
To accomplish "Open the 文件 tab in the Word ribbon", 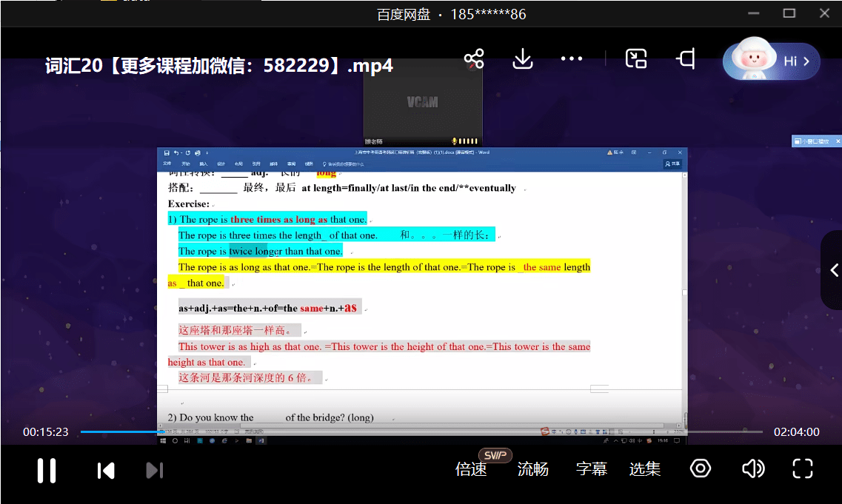I will coord(167,164).
